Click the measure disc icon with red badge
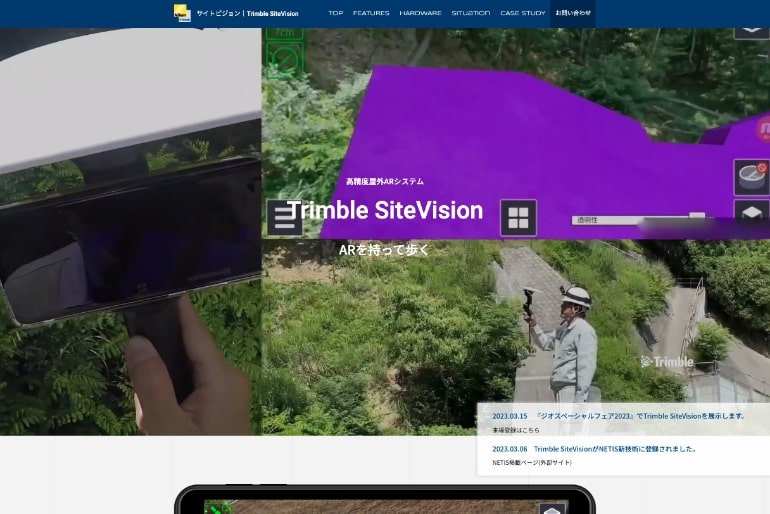770x514 pixels. [752, 177]
